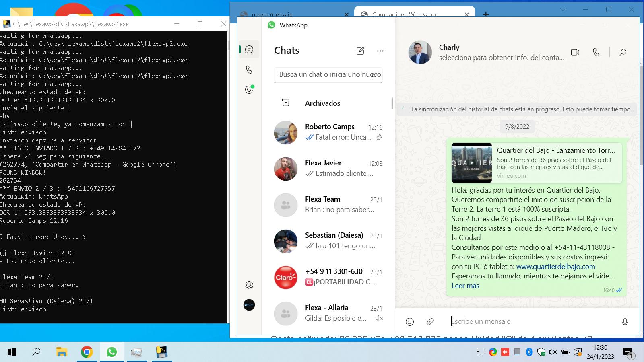Open the Flexa Team group chat

(x=328, y=205)
